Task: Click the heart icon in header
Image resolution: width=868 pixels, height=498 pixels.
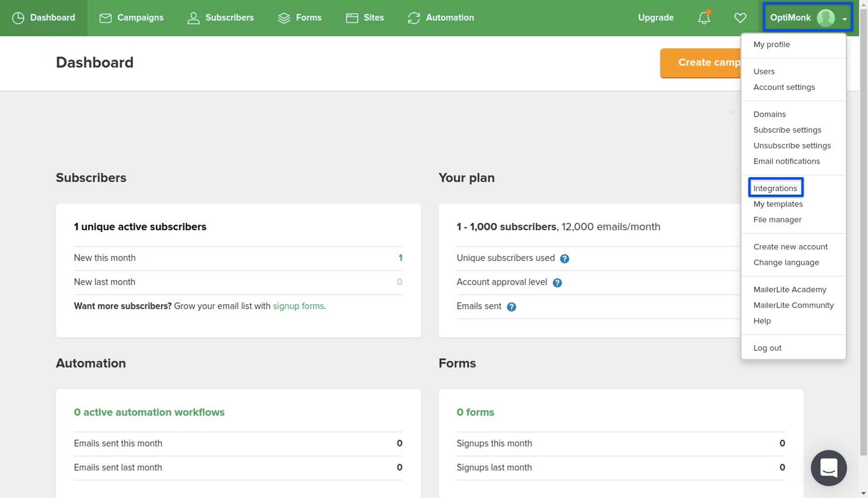Action: (740, 18)
